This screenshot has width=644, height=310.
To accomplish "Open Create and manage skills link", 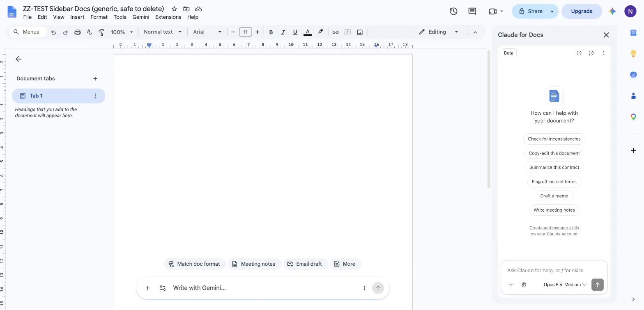I will point(554,228).
